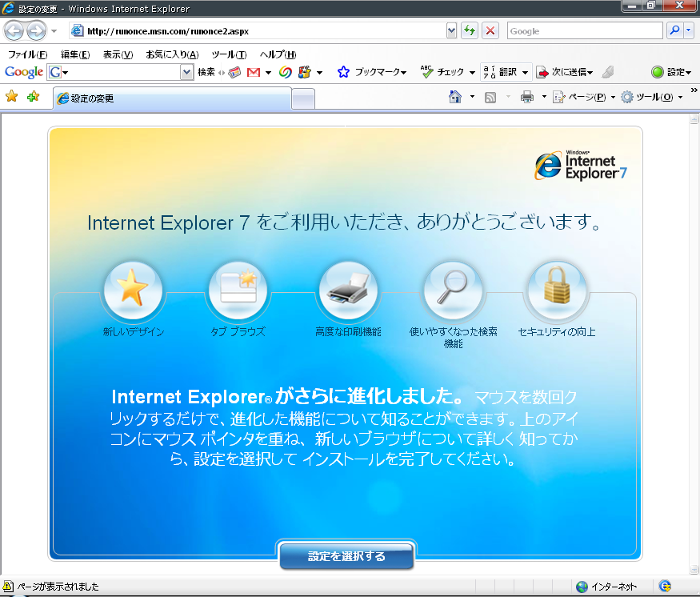Open the ブックマーク dropdown in Google toolbar
The image size is (700, 597).
coord(373,72)
